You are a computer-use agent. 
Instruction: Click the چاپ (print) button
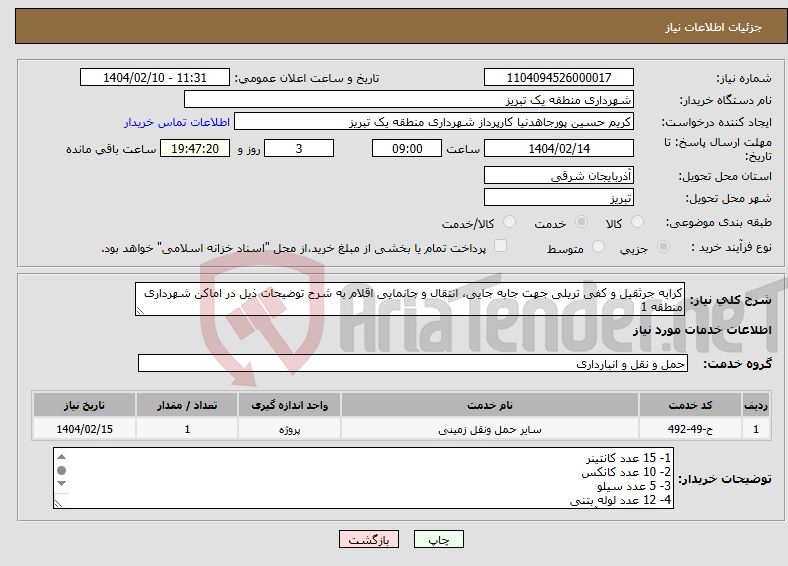pos(438,539)
